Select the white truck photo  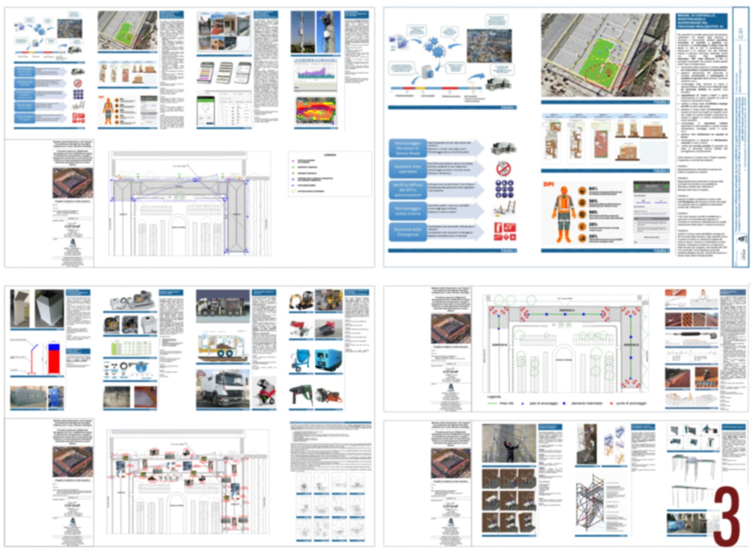click(223, 389)
